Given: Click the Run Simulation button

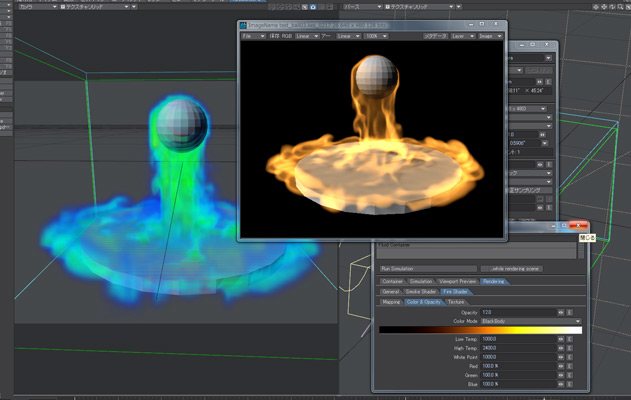Looking at the screenshot, I should point(400,268).
